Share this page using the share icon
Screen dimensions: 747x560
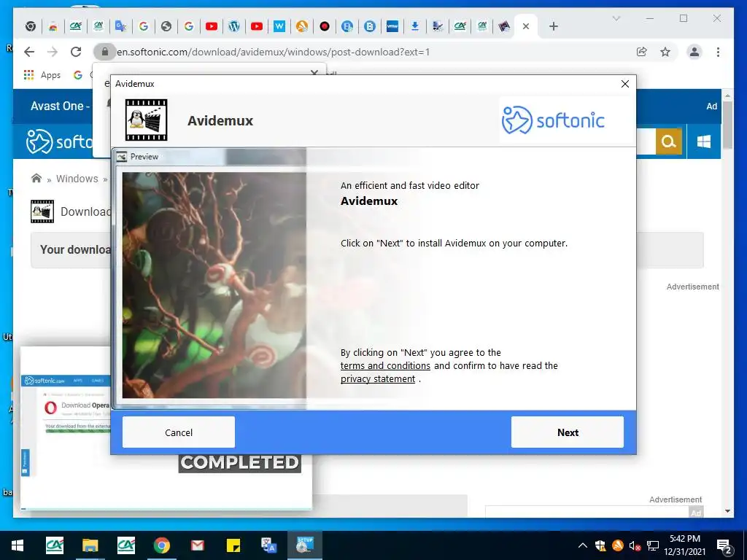642,52
